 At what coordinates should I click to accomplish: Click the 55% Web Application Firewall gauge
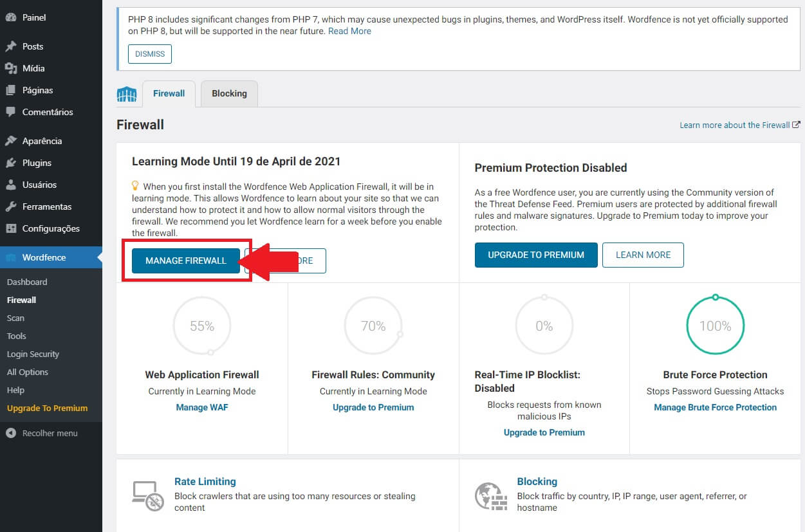point(202,326)
